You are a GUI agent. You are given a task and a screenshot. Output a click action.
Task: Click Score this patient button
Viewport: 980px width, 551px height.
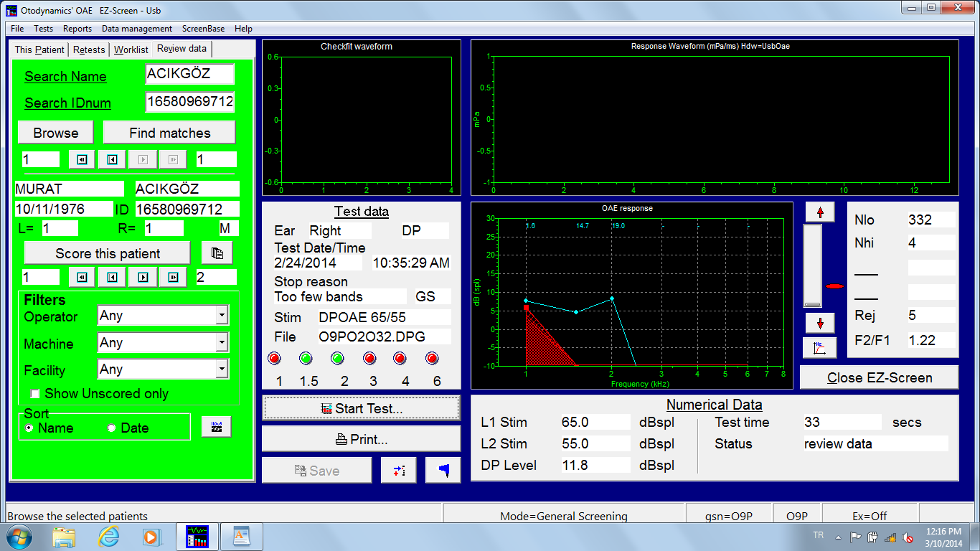tap(108, 253)
